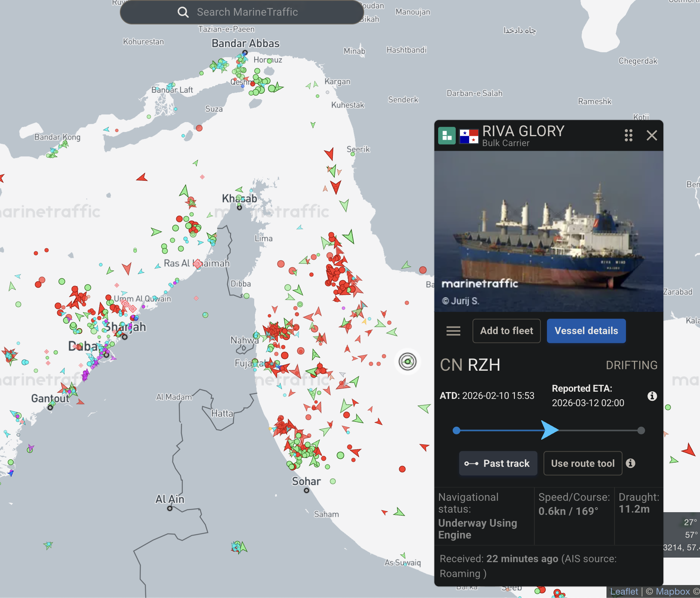Click the Panama flag icon
The width and height of the screenshot is (700, 598).
(x=469, y=136)
